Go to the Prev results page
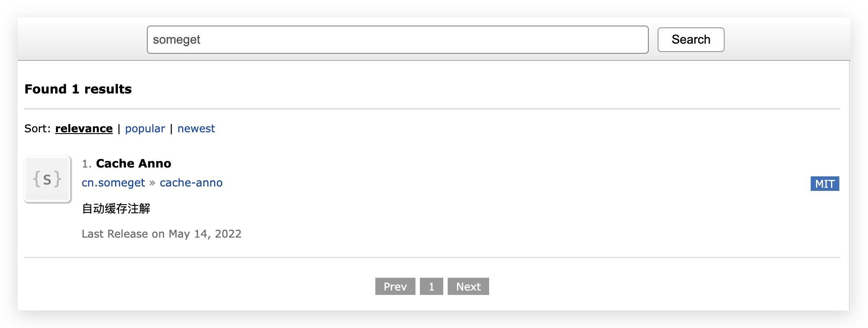The width and height of the screenshot is (868, 328). 395,287
